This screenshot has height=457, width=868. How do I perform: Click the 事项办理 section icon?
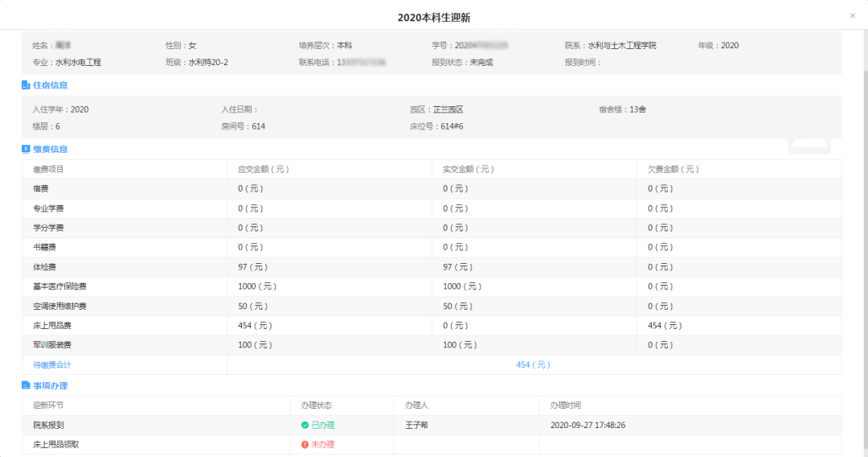[x=26, y=386]
